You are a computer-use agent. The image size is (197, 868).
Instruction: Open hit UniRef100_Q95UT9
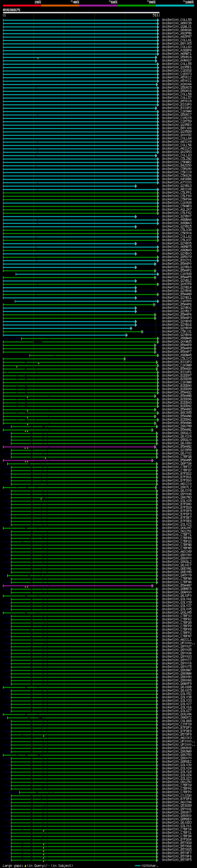point(176,257)
